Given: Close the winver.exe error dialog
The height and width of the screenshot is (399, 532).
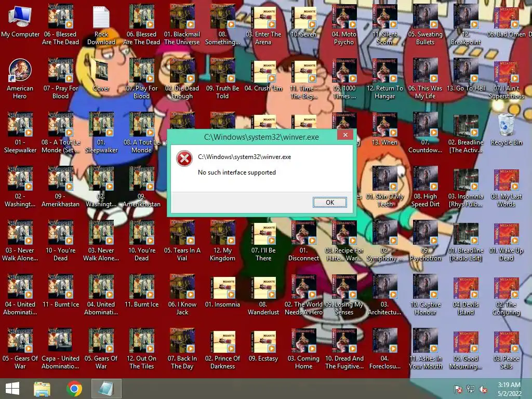Looking at the screenshot, I should point(345,135).
